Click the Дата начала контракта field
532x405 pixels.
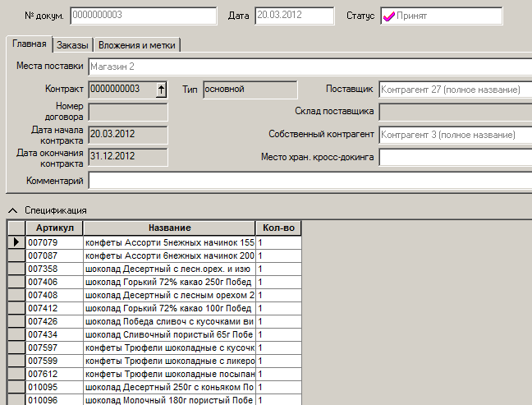coord(128,135)
